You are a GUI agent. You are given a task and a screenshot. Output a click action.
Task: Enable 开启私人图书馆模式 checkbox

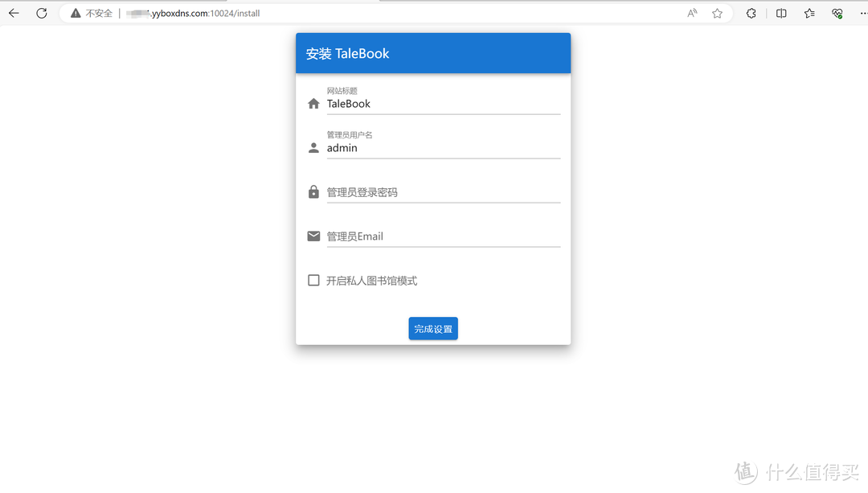[313, 281]
